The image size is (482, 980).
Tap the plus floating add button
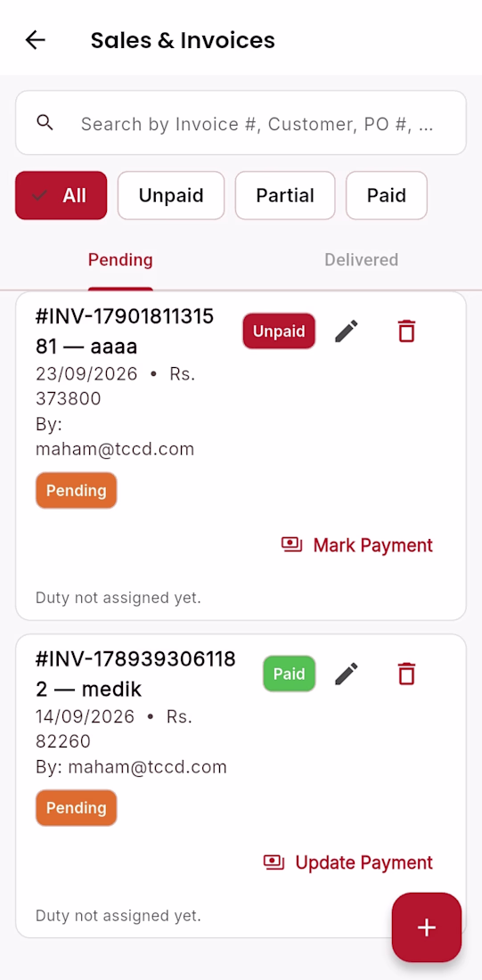click(427, 927)
